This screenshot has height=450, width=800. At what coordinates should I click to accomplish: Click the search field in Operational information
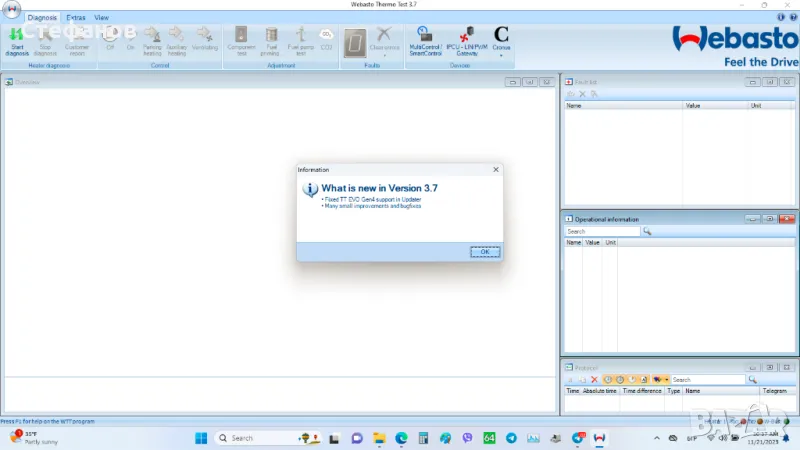click(602, 231)
